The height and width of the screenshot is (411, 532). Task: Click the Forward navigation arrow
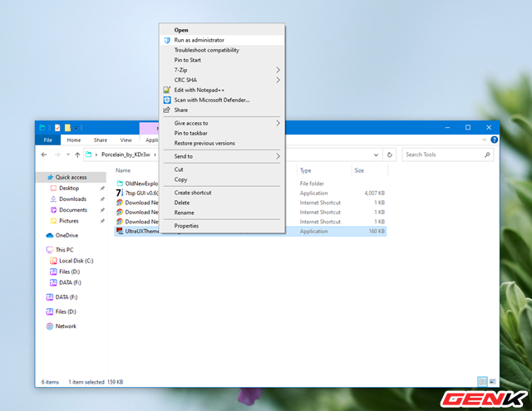57,154
